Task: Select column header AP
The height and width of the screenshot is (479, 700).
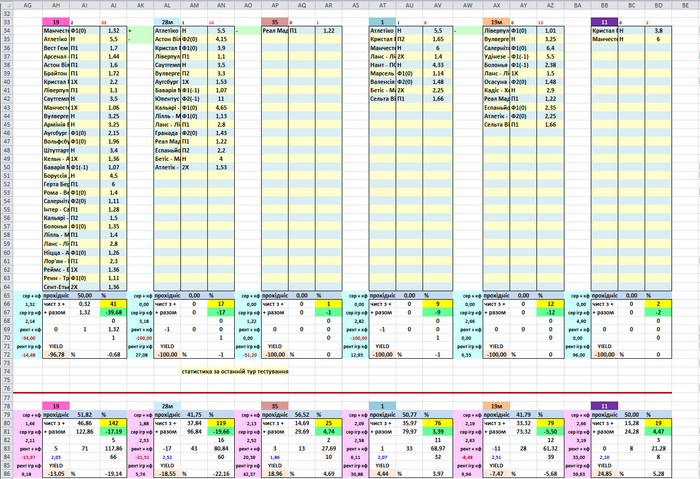Action: click(x=275, y=5)
